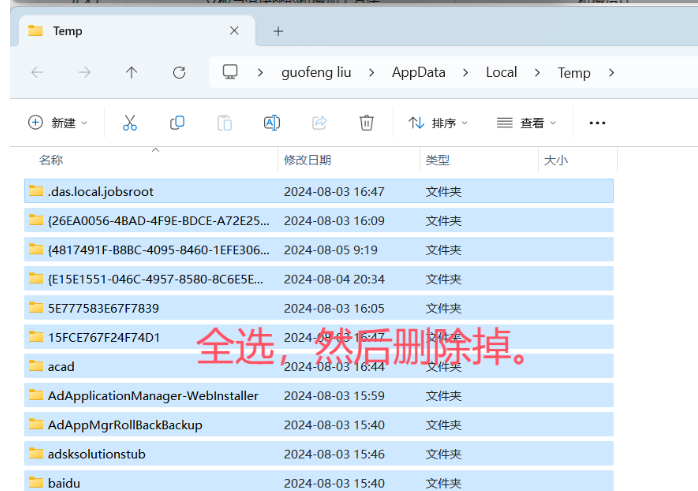
Task: Click folder icon of .das.local.jobsroot
Action: coord(36,191)
